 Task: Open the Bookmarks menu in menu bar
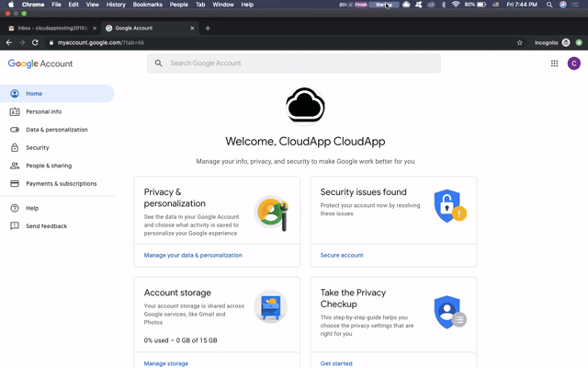coord(147,5)
